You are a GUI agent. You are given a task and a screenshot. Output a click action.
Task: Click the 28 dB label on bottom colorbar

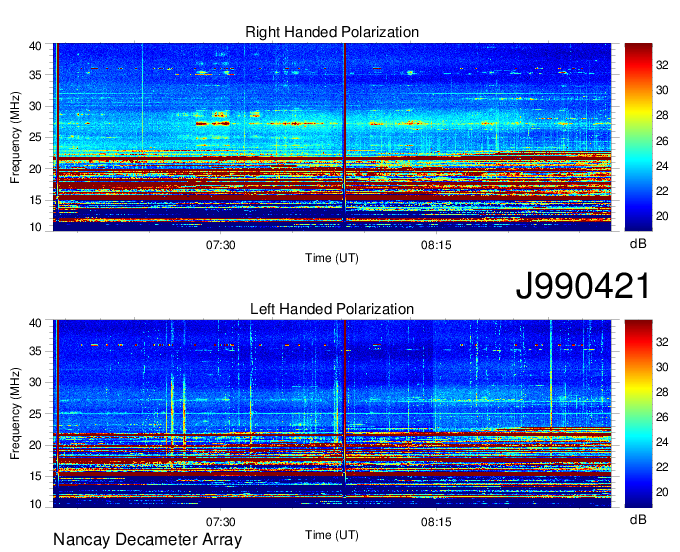(662, 392)
